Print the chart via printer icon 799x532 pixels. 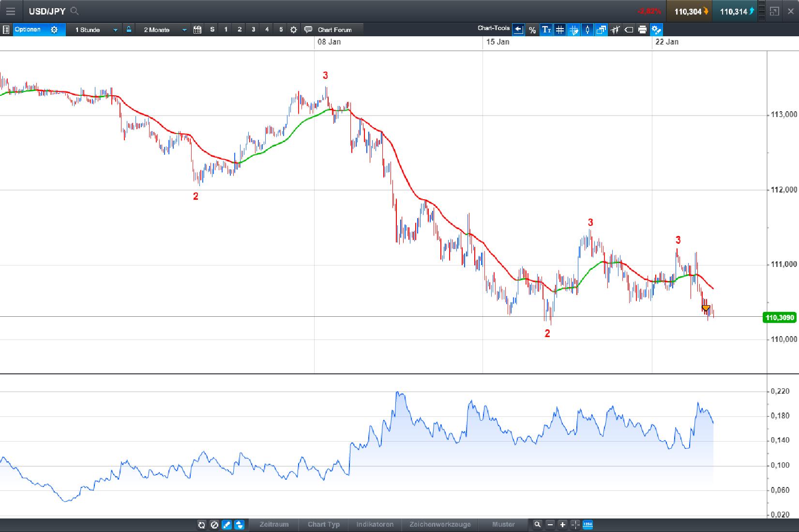643,30
